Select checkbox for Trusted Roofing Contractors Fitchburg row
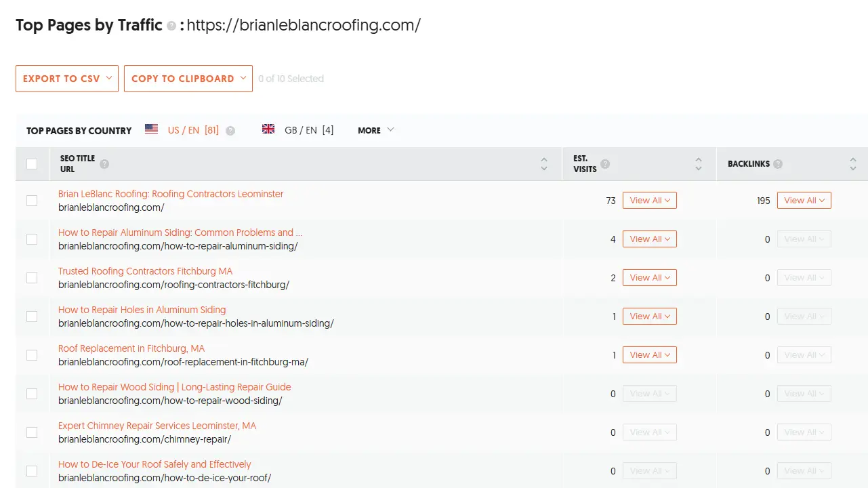 32,278
